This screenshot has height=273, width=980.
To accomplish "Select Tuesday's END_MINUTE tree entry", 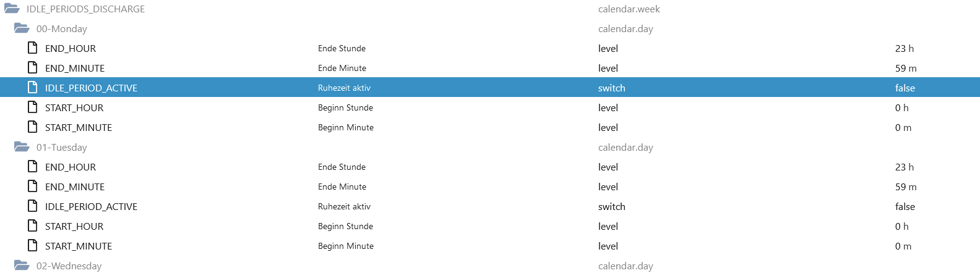I will click(75, 187).
